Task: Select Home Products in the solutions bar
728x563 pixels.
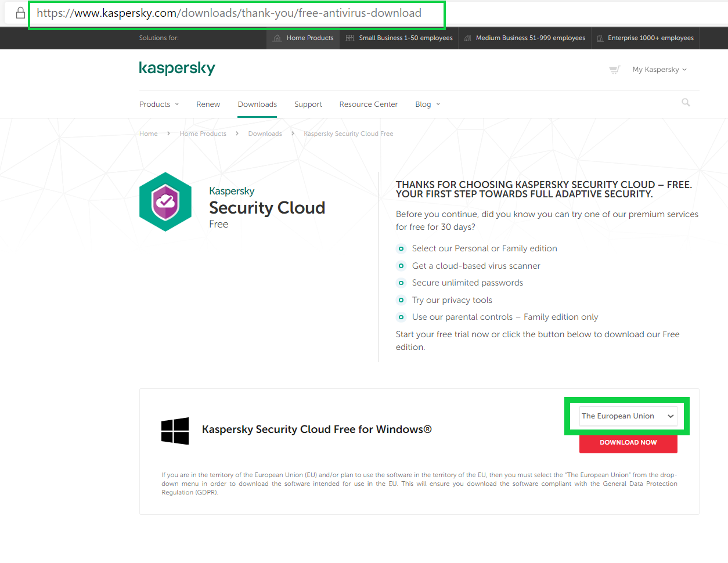Action: (x=303, y=38)
